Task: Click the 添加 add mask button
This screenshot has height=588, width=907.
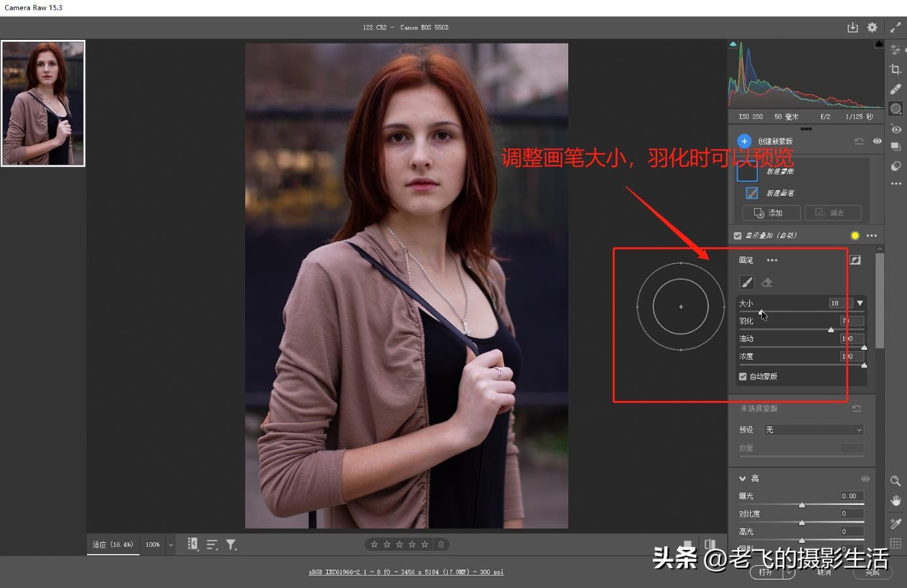Action: [771, 213]
